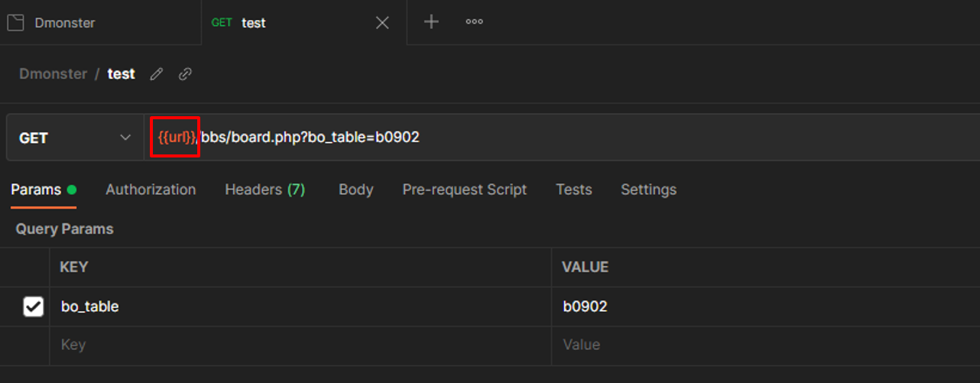Click the copy link icon next to test
This screenshot has height=383, width=980.
coord(185,74)
